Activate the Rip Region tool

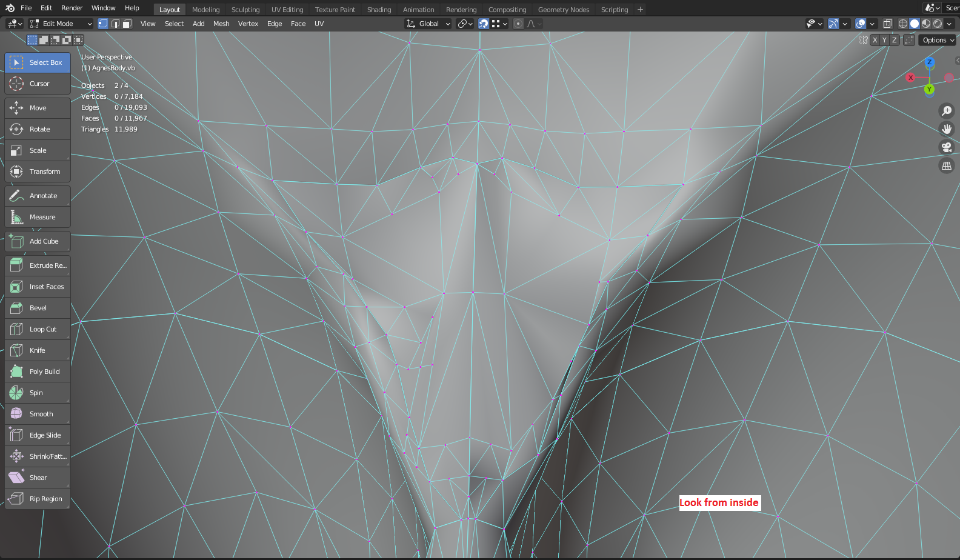click(38, 499)
